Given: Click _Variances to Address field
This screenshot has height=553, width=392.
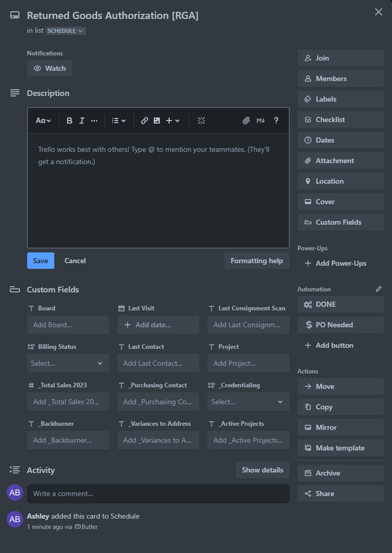Looking at the screenshot, I should tap(158, 440).
